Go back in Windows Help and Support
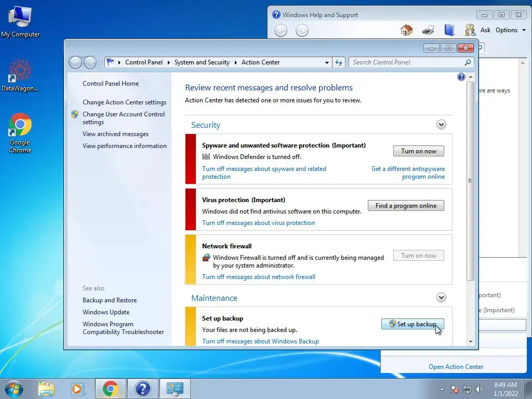 pos(281,31)
